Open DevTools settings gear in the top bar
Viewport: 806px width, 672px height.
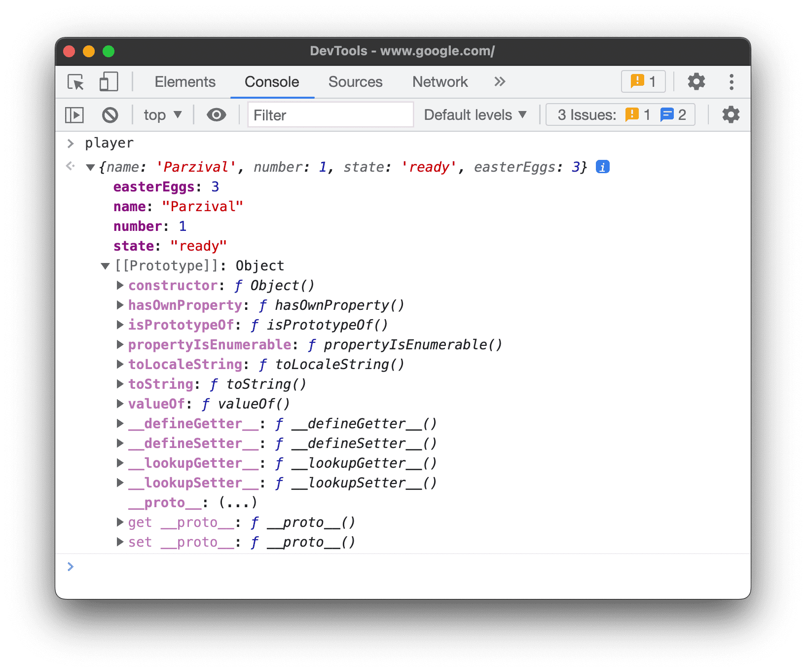696,82
